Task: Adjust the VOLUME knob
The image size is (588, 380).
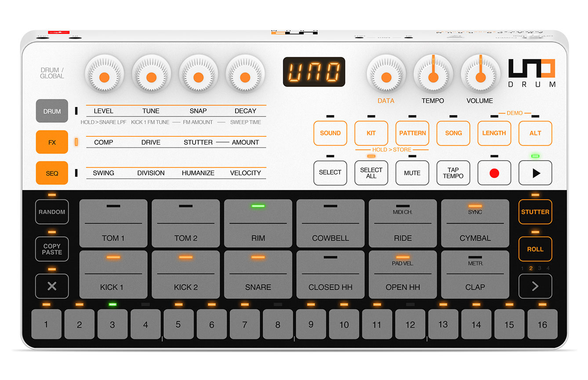Action: 480,76
